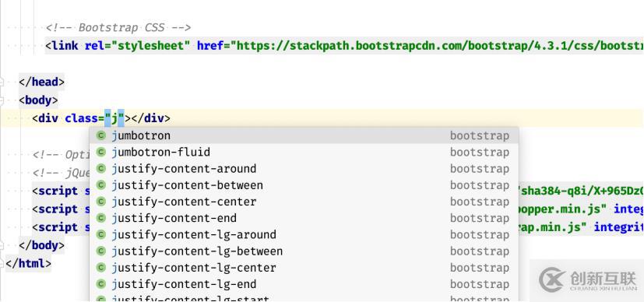644x302 pixels.
Task: Select the justify-content-lg-around suggestion
Action: [304, 235]
